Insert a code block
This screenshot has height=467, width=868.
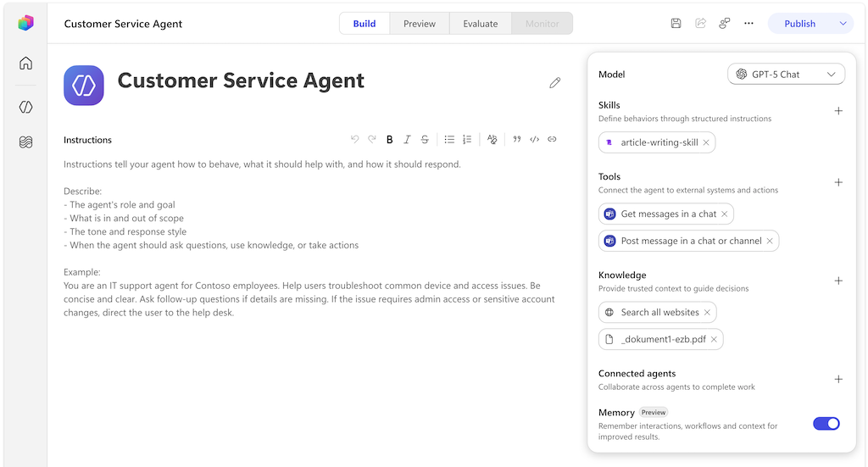click(x=534, y=140)
